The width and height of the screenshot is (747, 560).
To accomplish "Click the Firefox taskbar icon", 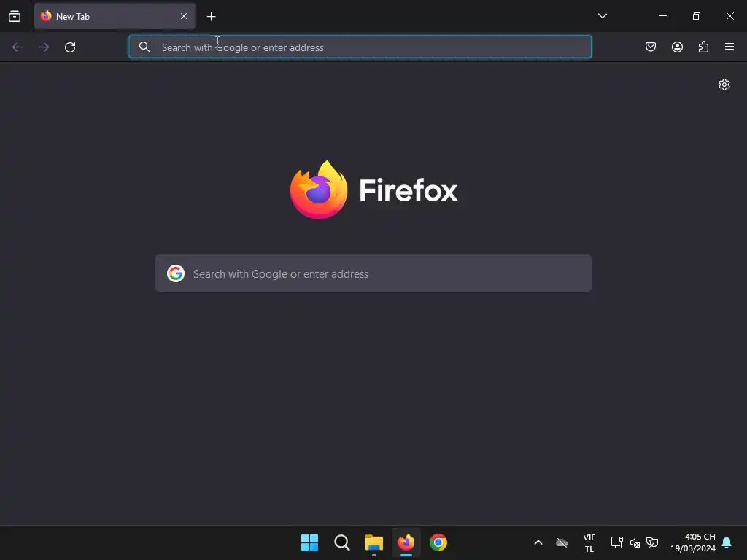I will point(406,542).
